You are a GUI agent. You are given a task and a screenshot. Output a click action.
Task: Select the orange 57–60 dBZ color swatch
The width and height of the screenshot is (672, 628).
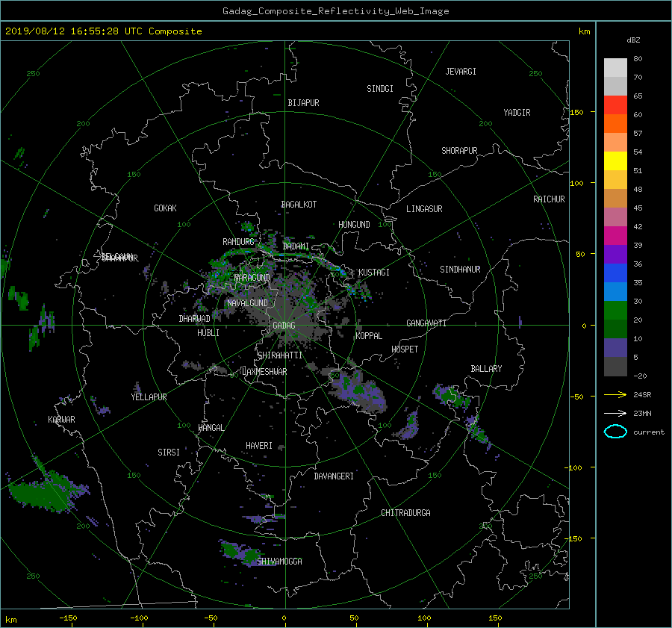pyautogui.click(x=615, y=123)
